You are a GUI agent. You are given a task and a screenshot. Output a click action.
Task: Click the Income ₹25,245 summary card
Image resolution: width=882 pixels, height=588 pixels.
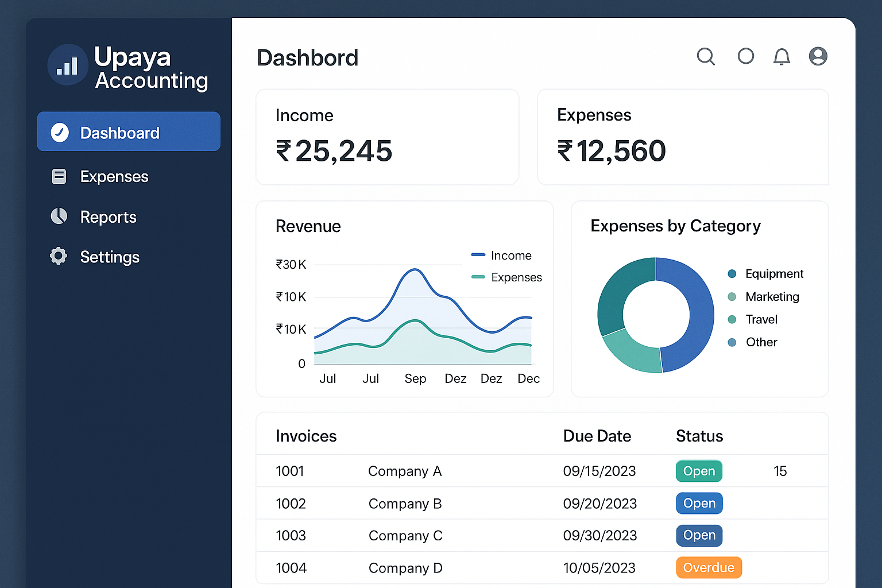click(x=387, y=137)
